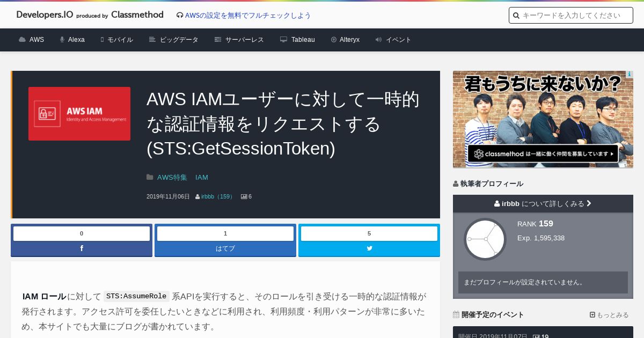644x338 pixels.
Task: Click the ad info icon on banner
Action: coord(630,75)
